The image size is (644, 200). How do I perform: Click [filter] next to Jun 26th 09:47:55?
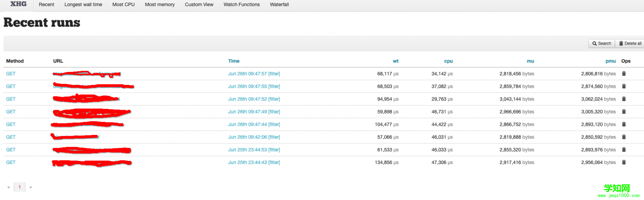point(274,86)
